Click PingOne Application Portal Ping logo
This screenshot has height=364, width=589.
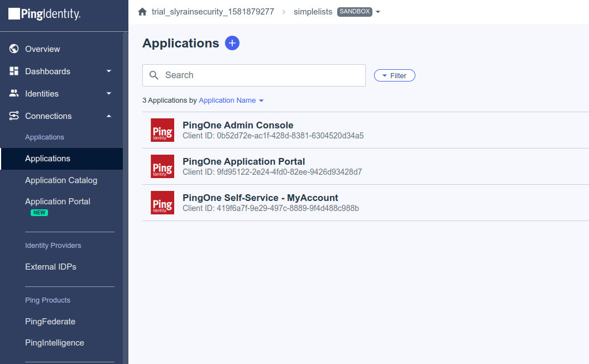[162, 166]
